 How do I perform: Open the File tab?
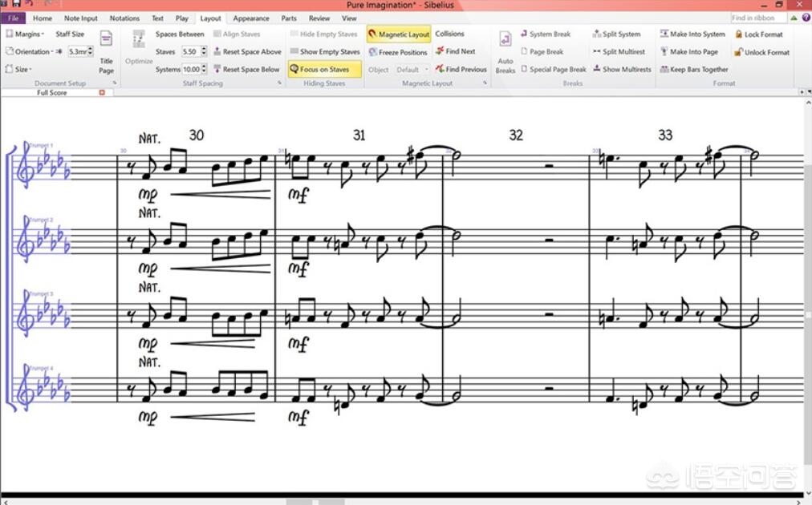click(x=13, y=18)
